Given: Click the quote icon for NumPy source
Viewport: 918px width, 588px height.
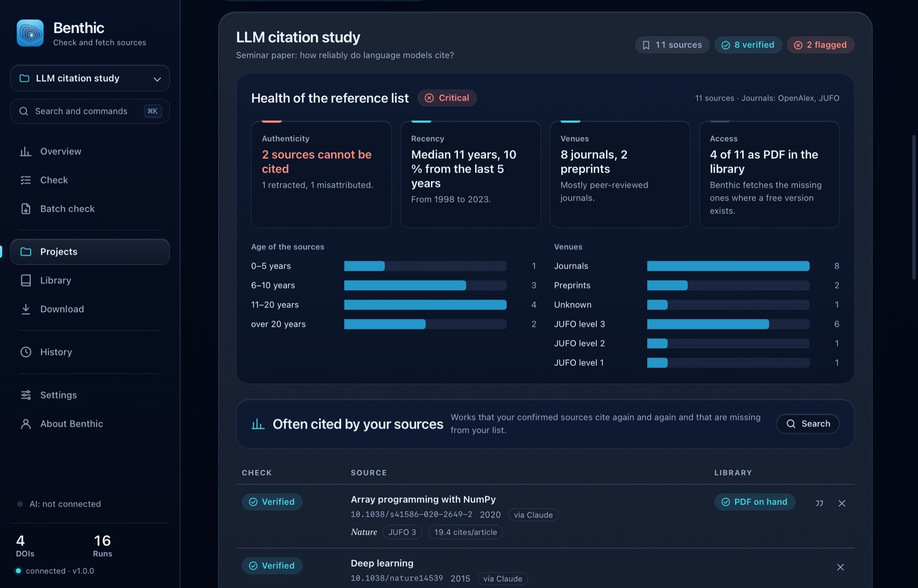Looking at the screenshot, I should pyautogui.click(x=819, y=503).
